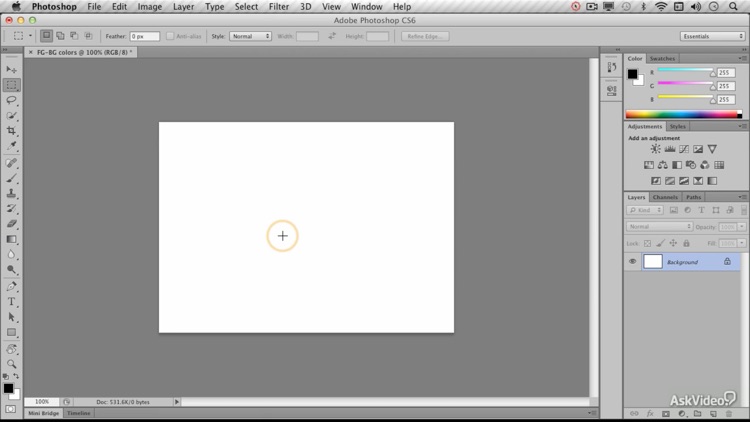
Task: Select the Gradient tool
Action: [x=11, y=239]
